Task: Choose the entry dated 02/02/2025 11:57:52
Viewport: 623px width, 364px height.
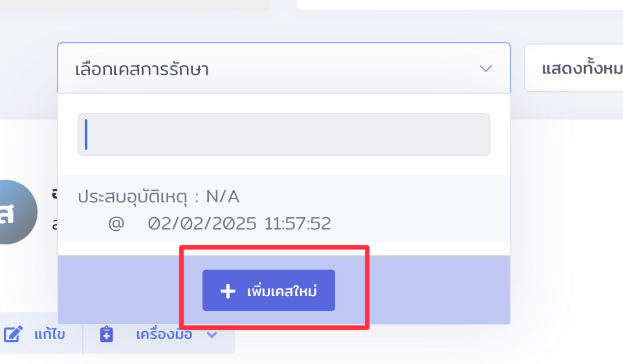Action: click(239, 224)
